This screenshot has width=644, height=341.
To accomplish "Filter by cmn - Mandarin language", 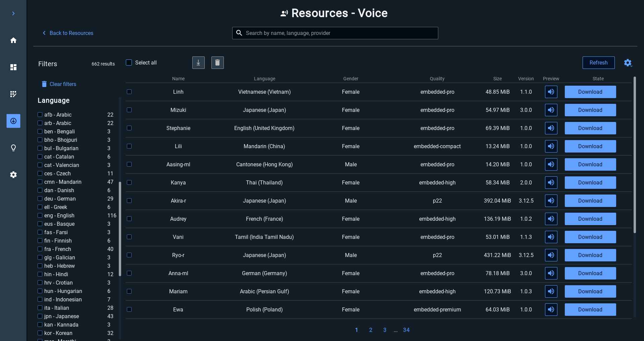I will [40, 182].
